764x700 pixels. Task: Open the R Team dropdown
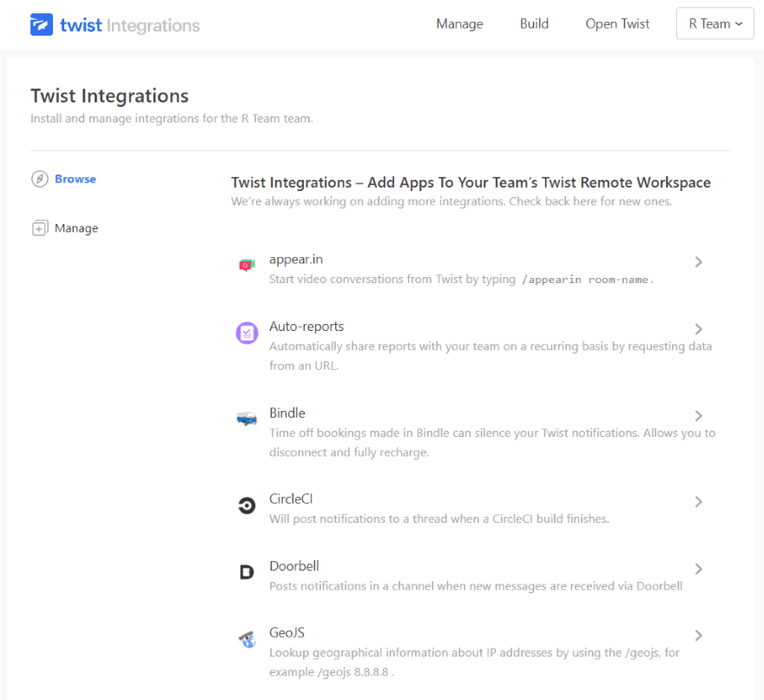click(x=715, y=24)
